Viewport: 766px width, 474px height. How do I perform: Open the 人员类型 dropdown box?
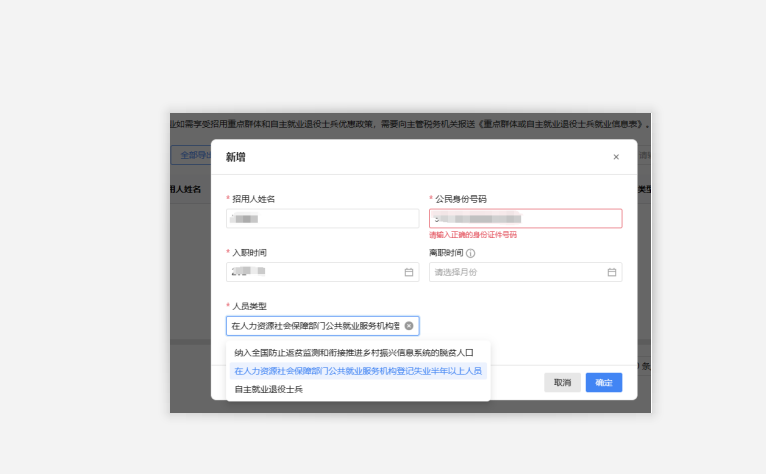314,326
